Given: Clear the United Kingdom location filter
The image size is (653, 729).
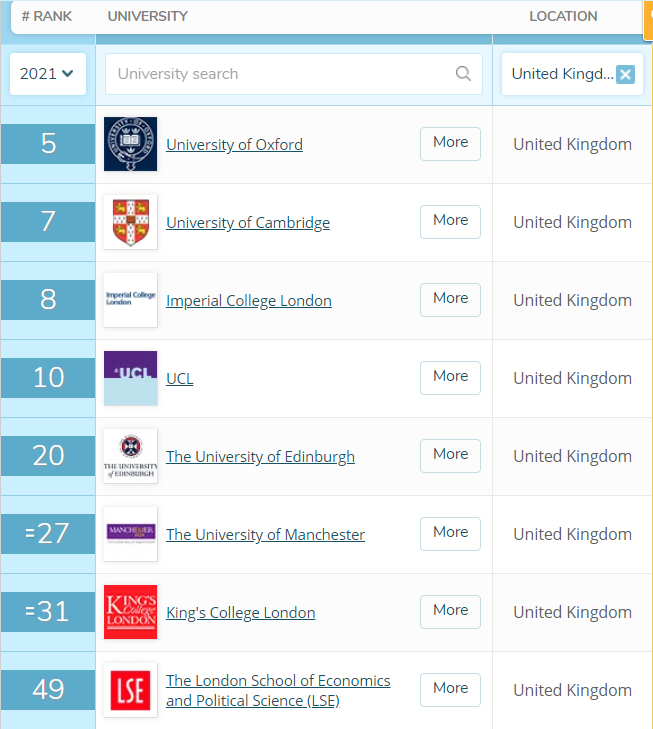Looking at the screenshot, I should pyautogui.click(x=626, y=74).
